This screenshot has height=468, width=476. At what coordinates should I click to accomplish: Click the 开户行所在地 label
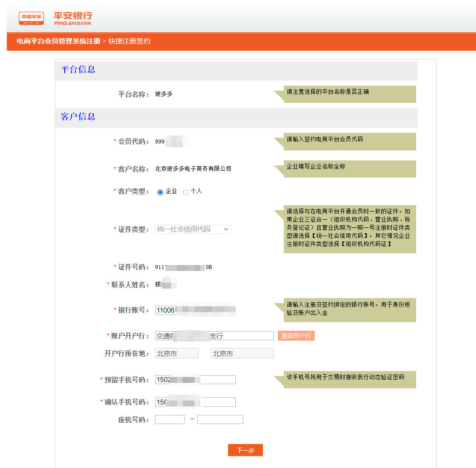(x=127, y=353)
